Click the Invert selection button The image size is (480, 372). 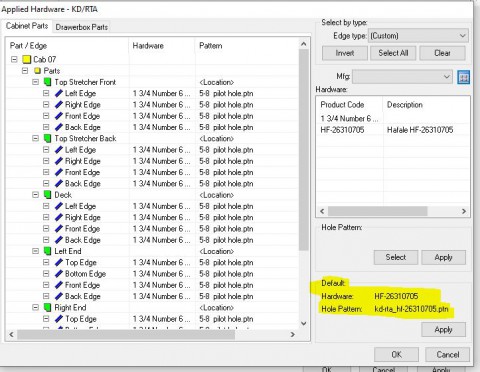345,53
